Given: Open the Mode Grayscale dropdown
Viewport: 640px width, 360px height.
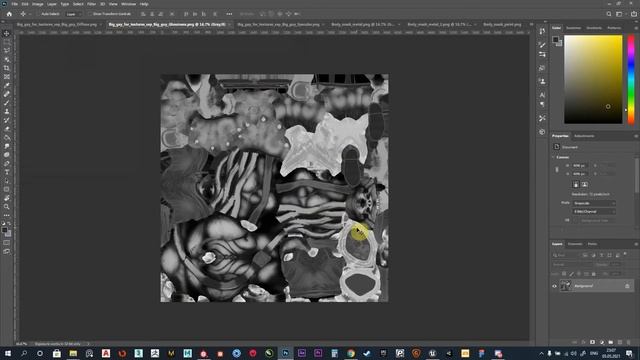Looking at the screenshot, I should tap(594, 203).
